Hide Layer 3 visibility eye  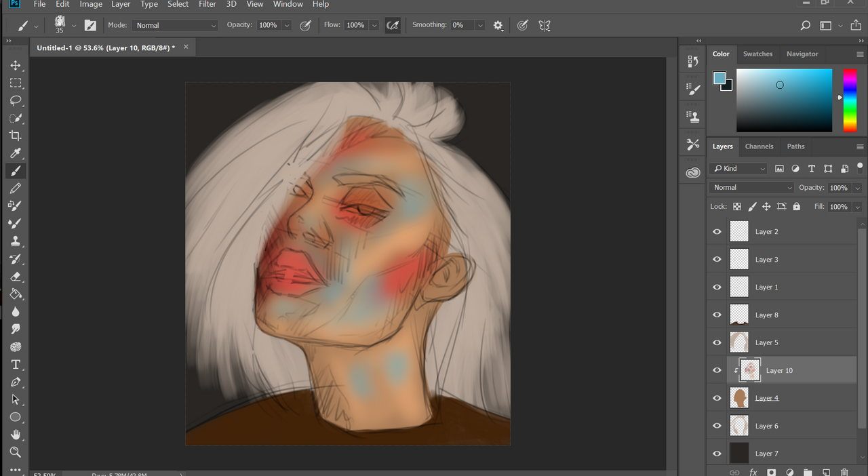click(717, 260)
